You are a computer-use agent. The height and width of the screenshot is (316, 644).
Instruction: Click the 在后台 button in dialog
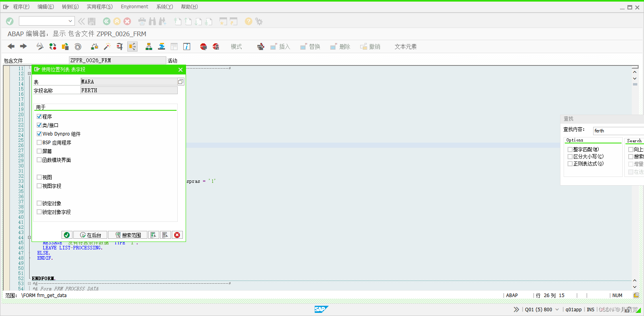(x=90, y=235)
